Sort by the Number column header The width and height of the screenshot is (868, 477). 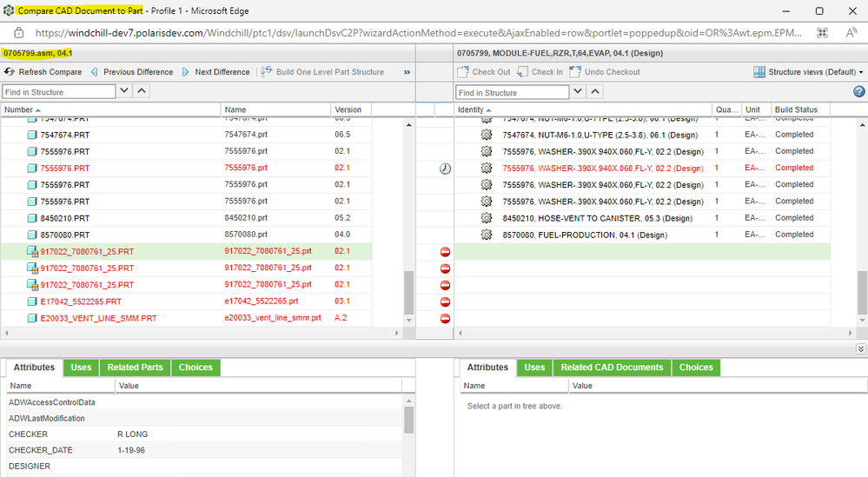19,109
